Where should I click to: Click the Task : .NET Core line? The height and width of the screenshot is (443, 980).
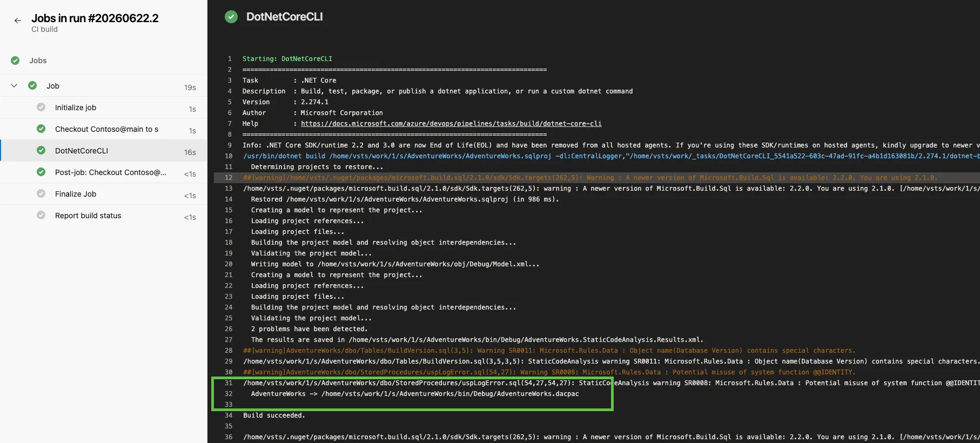289,80
